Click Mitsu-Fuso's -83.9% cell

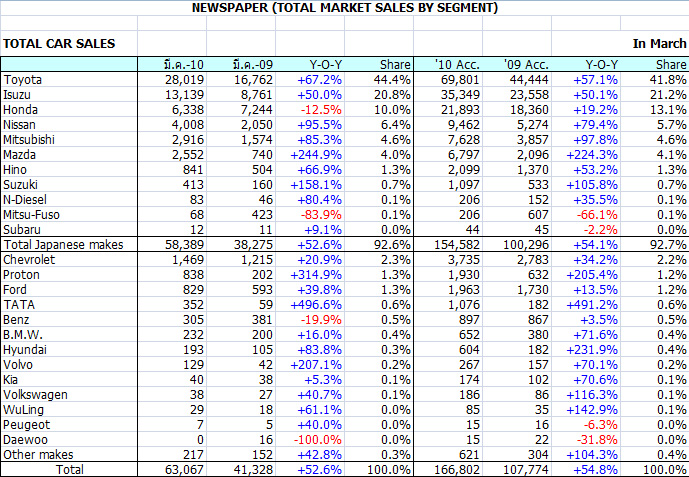tap(322, 214)
